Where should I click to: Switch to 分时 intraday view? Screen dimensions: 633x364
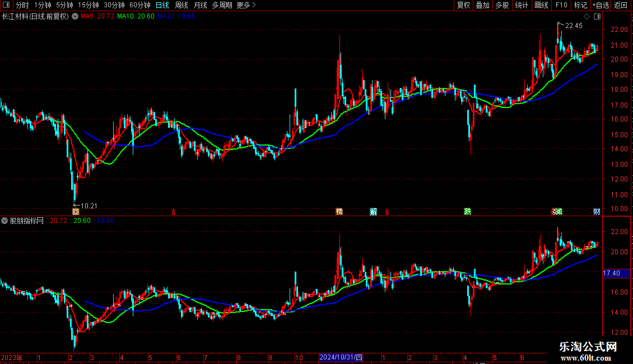coord(22,5)
